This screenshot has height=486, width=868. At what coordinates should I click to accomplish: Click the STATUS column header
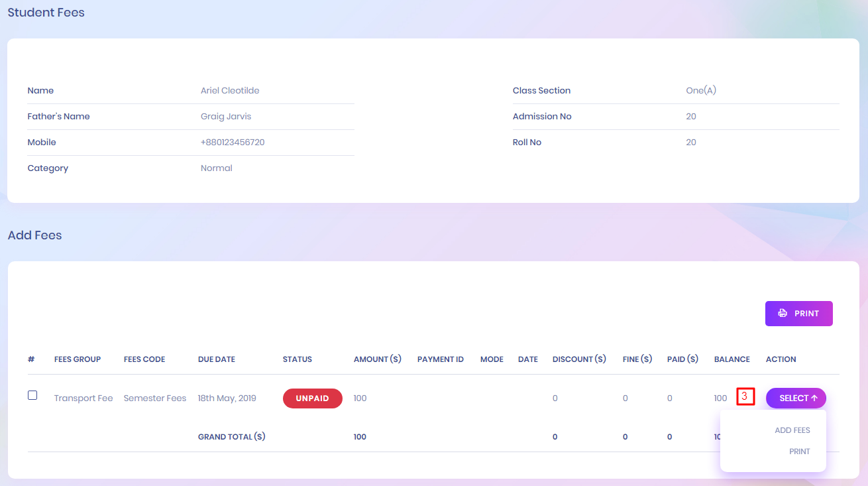pos(297,359)
